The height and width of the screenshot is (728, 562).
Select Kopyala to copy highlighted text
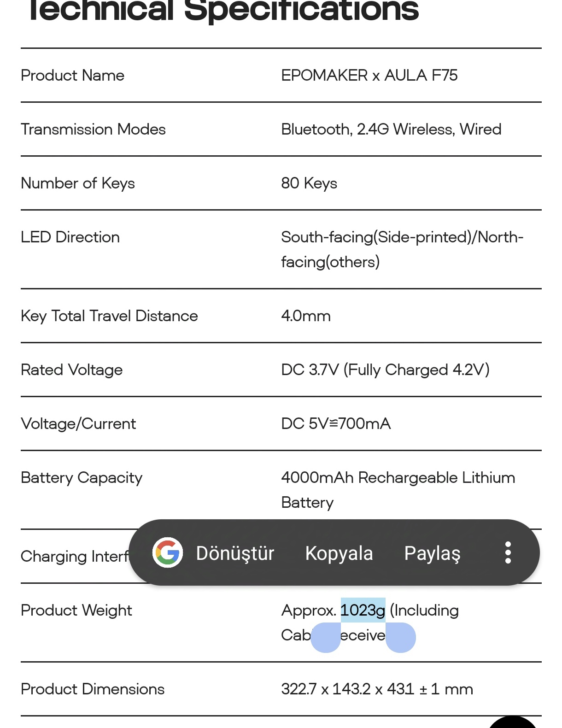[x=339, y=553]
